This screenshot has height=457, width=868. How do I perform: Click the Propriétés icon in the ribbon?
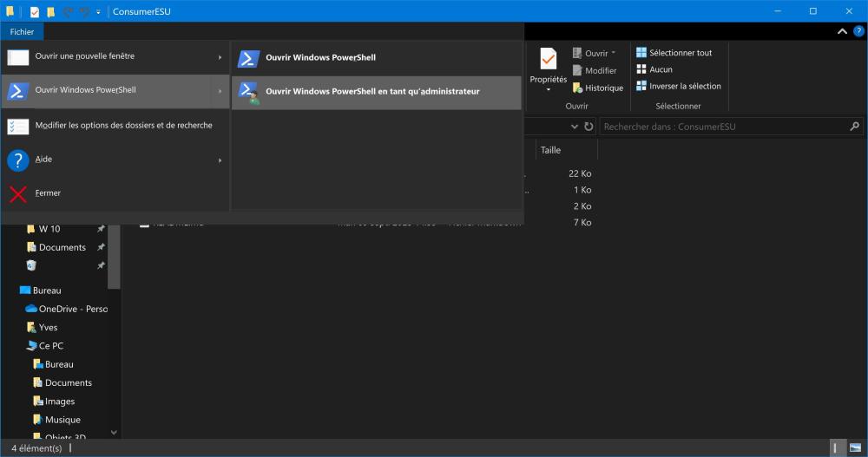(548, 61)
